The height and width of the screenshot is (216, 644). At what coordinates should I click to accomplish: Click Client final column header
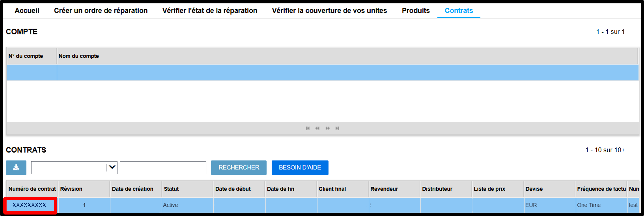[343, 189]
